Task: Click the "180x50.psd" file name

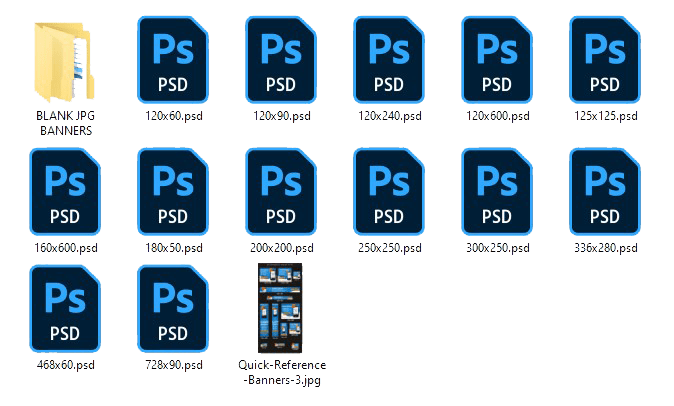Action: (174, 248)
